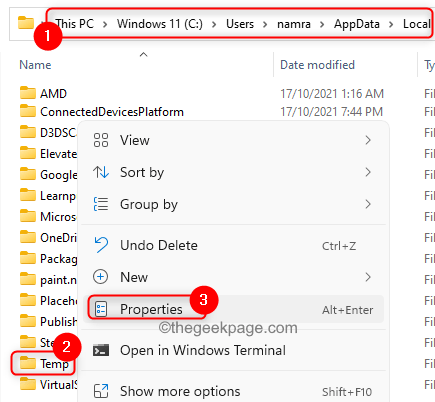Click the View grid icon in context menu
Viewport: 435px width, 402px height.
point(101,140)
